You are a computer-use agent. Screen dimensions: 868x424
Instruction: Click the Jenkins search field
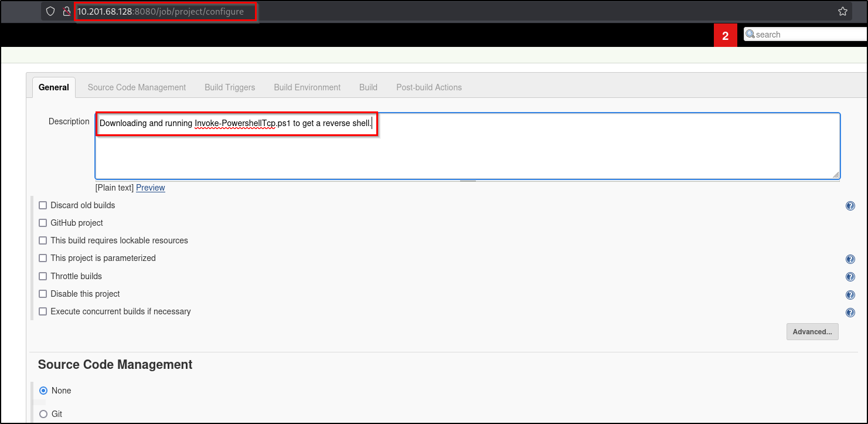pyautogui.click(x=803, y=34)
